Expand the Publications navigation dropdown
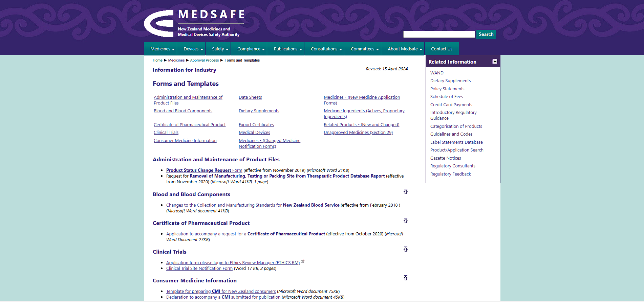Screen dimensions: 644x302 pos(287,49)
